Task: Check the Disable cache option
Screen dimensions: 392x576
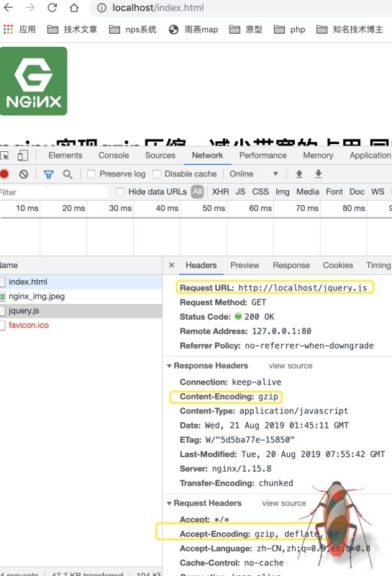Action: pyautogui.click(x=156, y=174)
